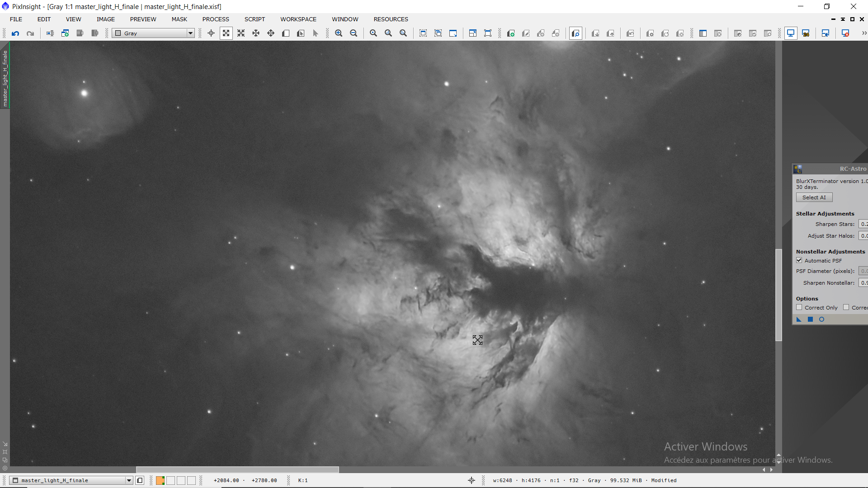Open the Gray channel dropdown

pyautogui.click(x=190, y=33)
